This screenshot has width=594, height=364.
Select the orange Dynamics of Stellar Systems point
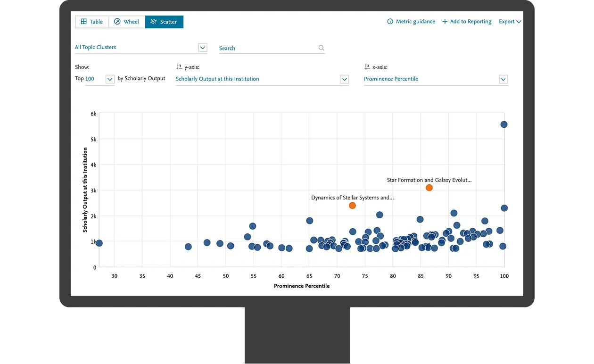point(352,205)
